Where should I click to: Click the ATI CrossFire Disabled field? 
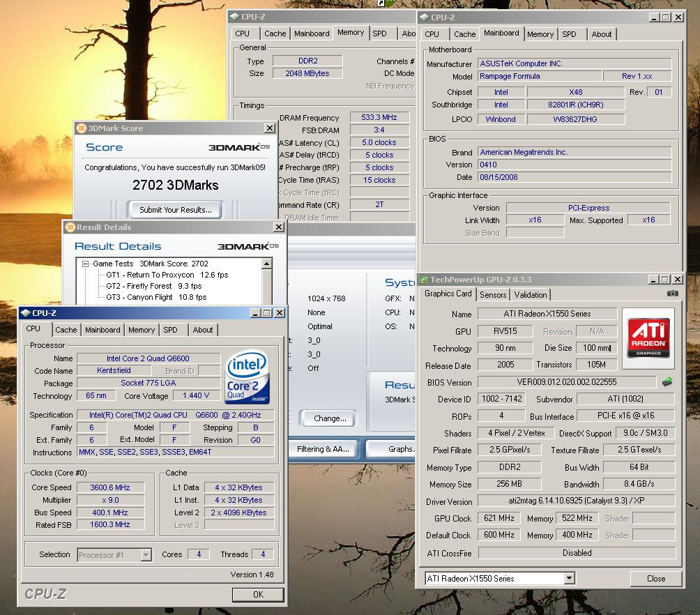click(577, 553)
